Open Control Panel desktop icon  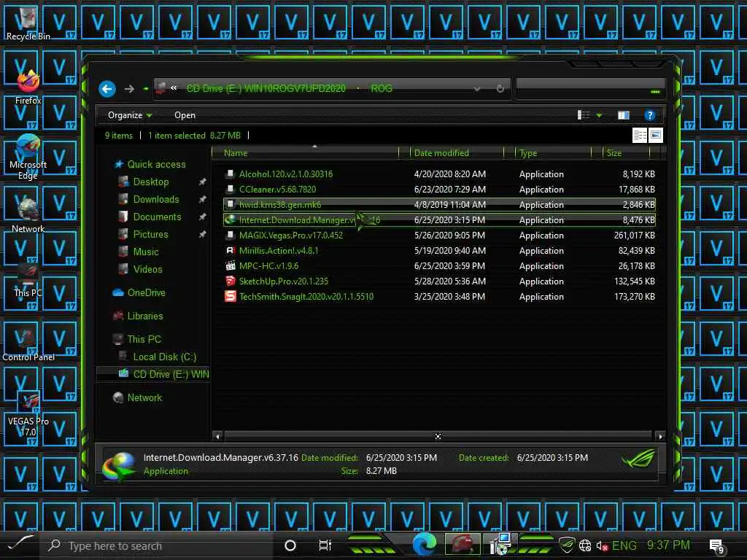[28, 344]
